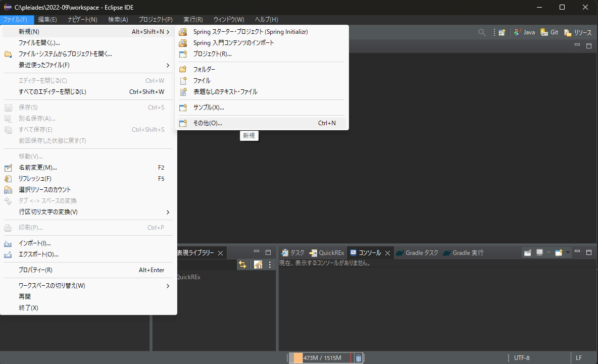598x364 pixels.
Task: Click the orange sync arrows icon in 表現ライブラリー view
Action: pos(242,264)
